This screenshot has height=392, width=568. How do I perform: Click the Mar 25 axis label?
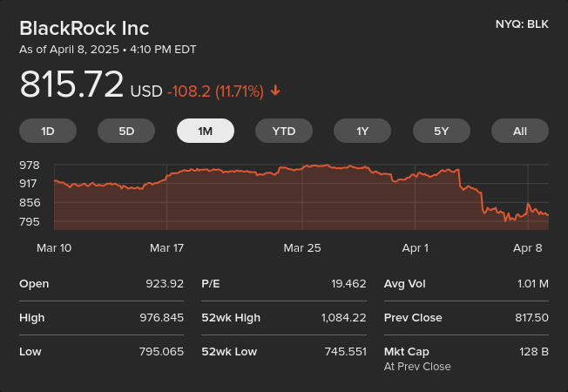(302, 247)
